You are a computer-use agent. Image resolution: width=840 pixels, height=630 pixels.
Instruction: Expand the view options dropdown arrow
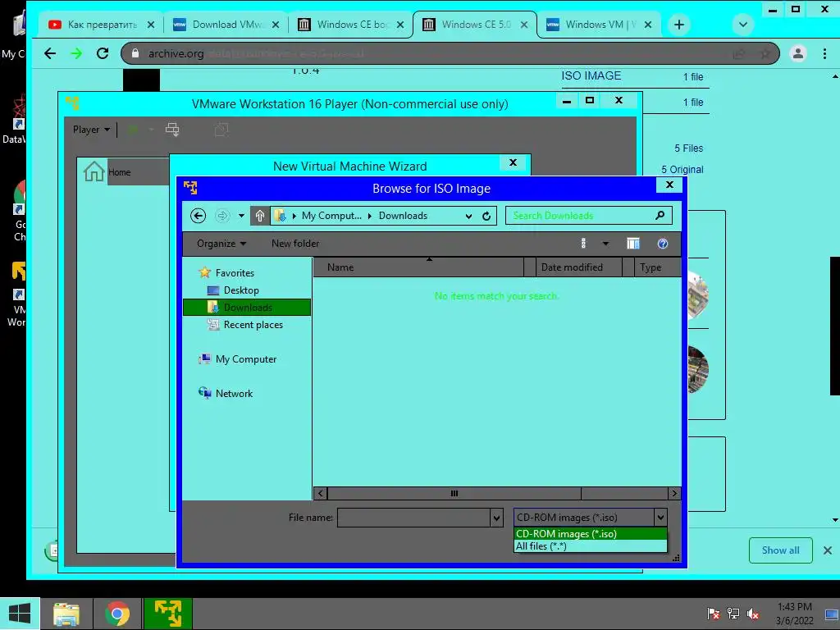(605, 244)
